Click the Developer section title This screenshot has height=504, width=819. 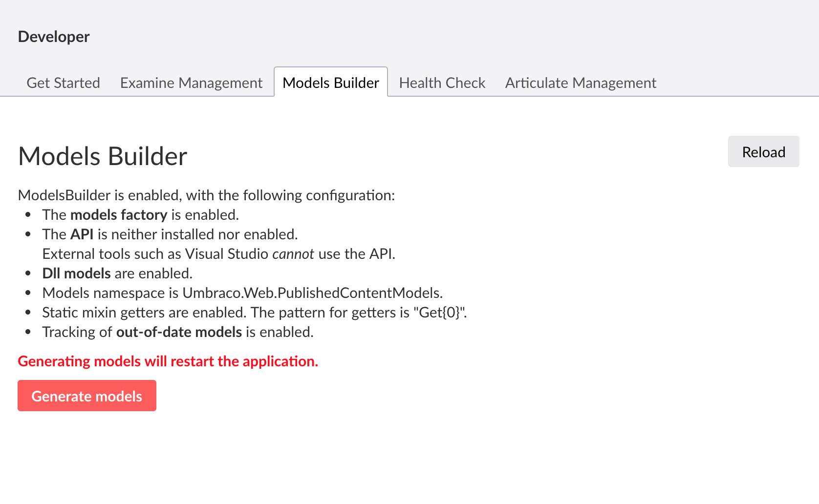[x=54, y=37]
